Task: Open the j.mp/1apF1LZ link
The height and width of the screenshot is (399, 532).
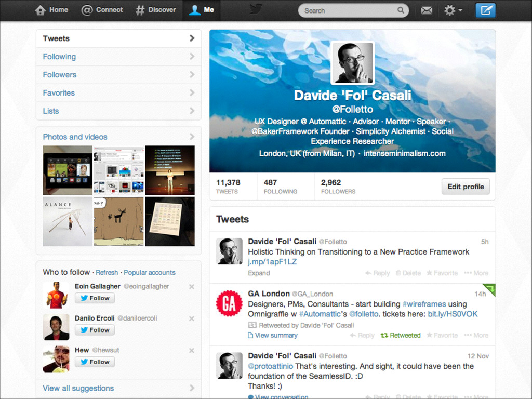Action: [x=272, y=262]
